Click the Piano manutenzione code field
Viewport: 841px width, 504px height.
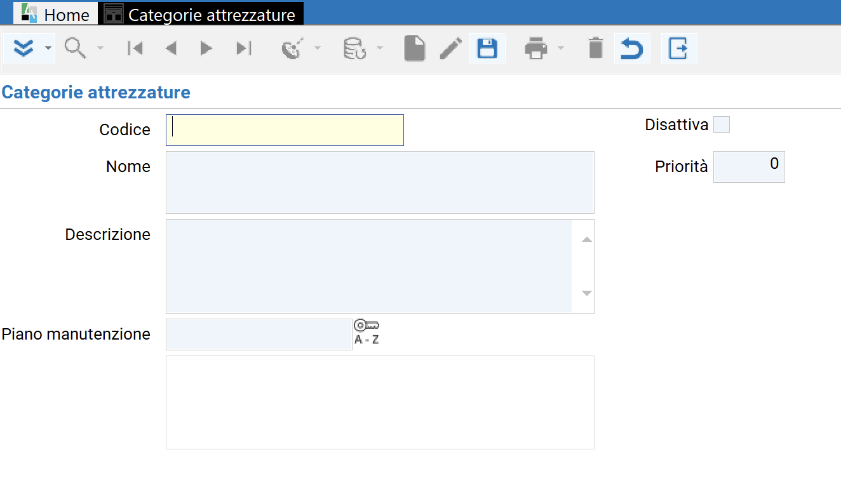pos(259,335)
